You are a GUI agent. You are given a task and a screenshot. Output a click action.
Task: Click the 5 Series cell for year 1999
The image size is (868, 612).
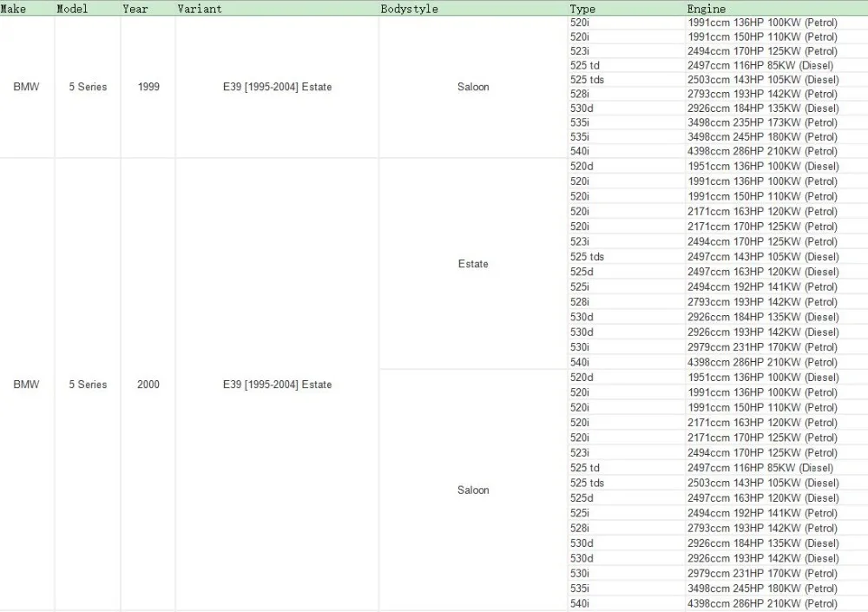(88, 87)
